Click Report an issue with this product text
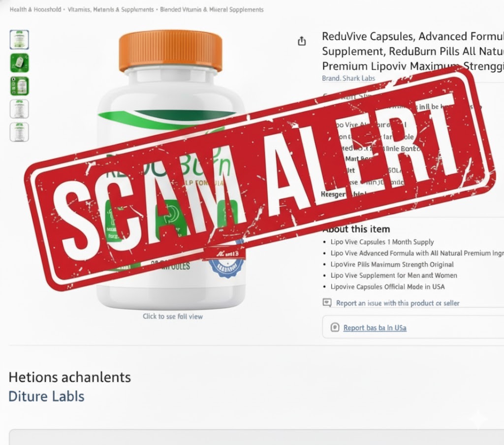The width and height of the screenshot is (504, 445). [x=398, y=303]
